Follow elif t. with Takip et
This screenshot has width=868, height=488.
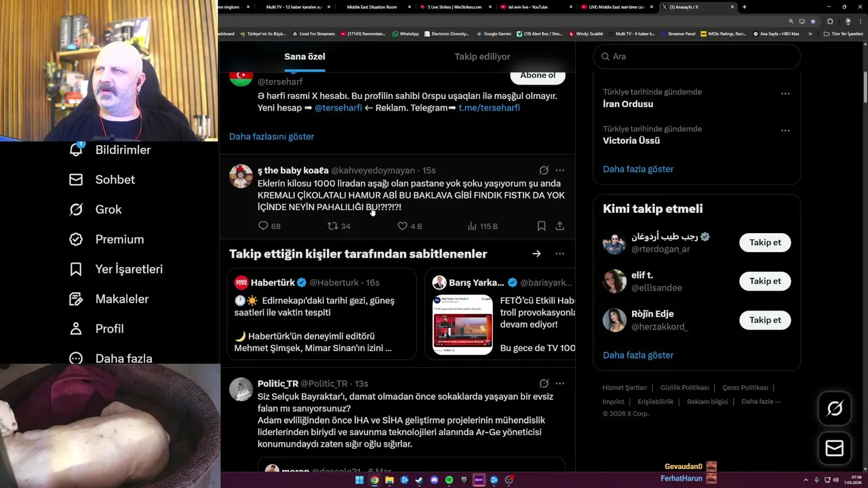[765, 281]
